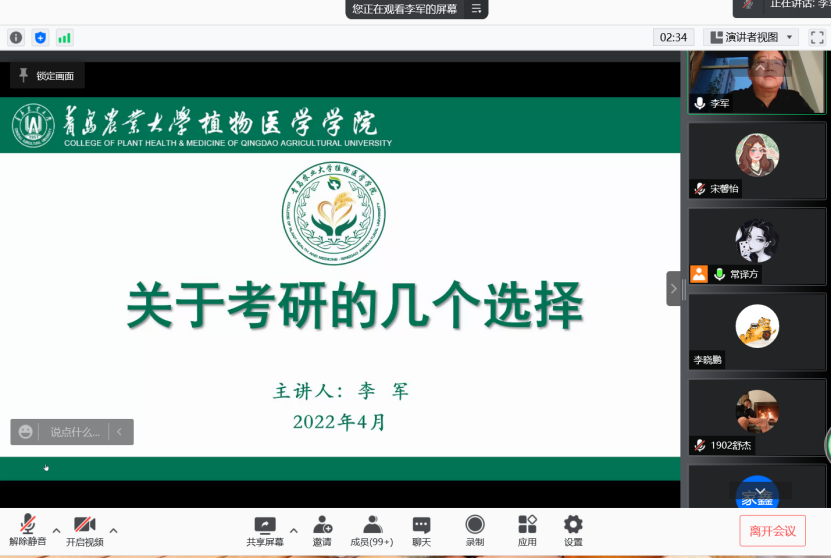Open the chat (聊天) panel

coord(422,530)
